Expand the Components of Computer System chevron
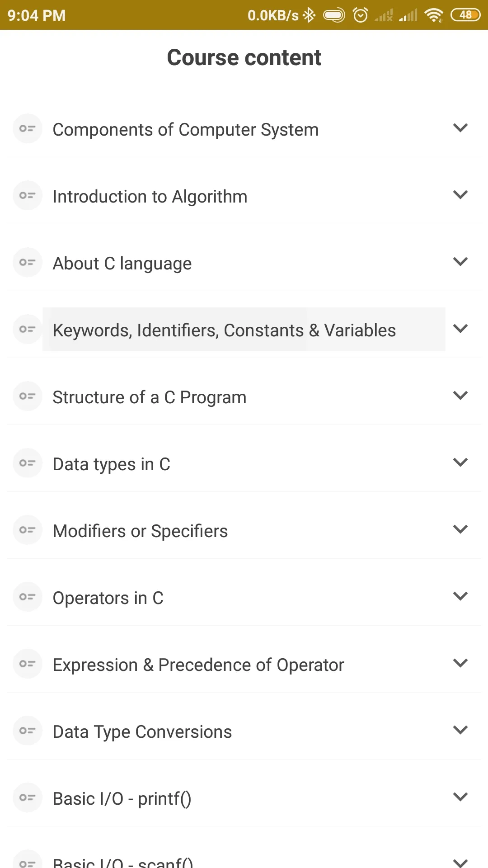Screen dimensions: 488x868 [460, 128]
